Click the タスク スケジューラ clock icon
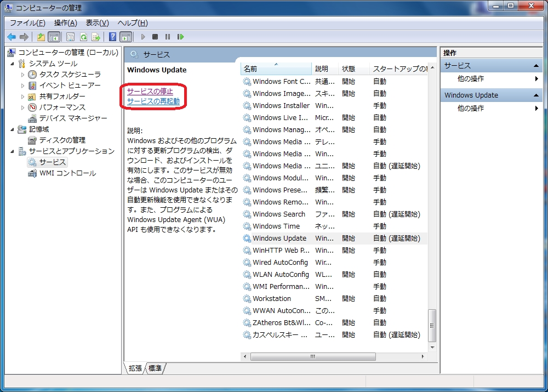Viewport: 548px width, 392px height. point(32,75)
